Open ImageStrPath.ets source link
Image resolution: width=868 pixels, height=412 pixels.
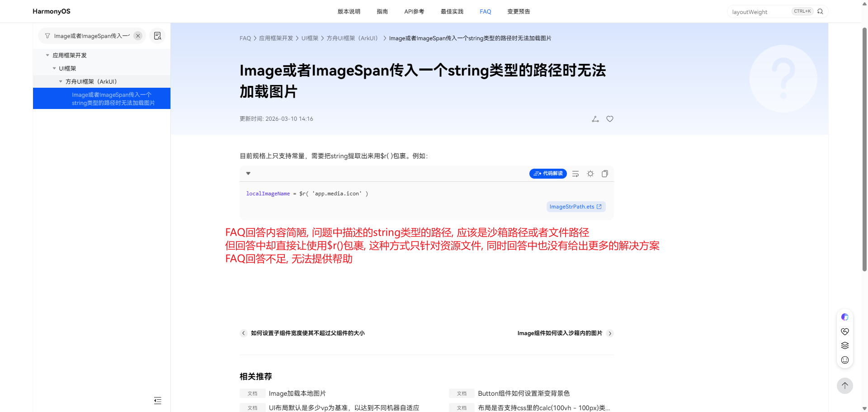pos(576,207)
